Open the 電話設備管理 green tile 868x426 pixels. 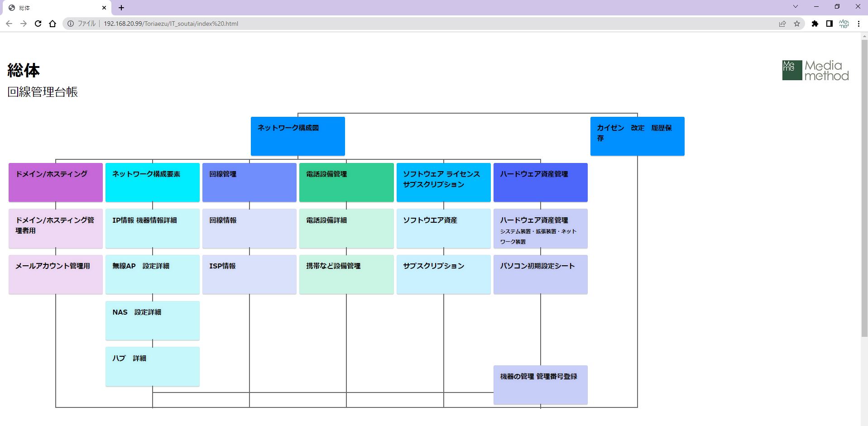tap(346, 182)
